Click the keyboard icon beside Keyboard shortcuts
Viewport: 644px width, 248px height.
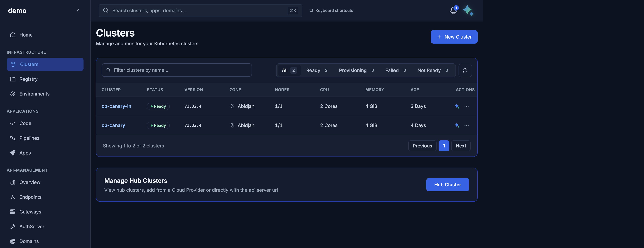point(310,11)
